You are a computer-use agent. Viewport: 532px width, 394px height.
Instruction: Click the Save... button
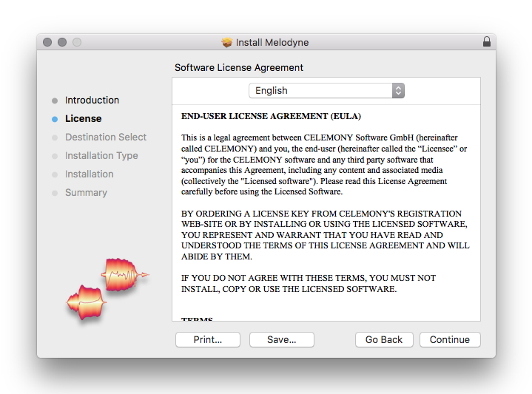click(x=282, y=339)
